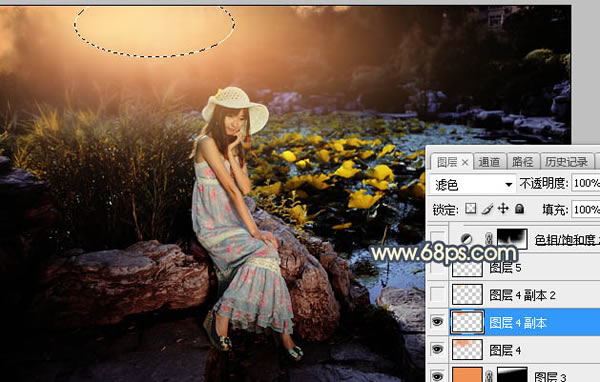Screen dimensions: 600x382
Task: Select the 图层 4 副本 2 layer name
Action: pyautogui.click(x=522, y=295)
